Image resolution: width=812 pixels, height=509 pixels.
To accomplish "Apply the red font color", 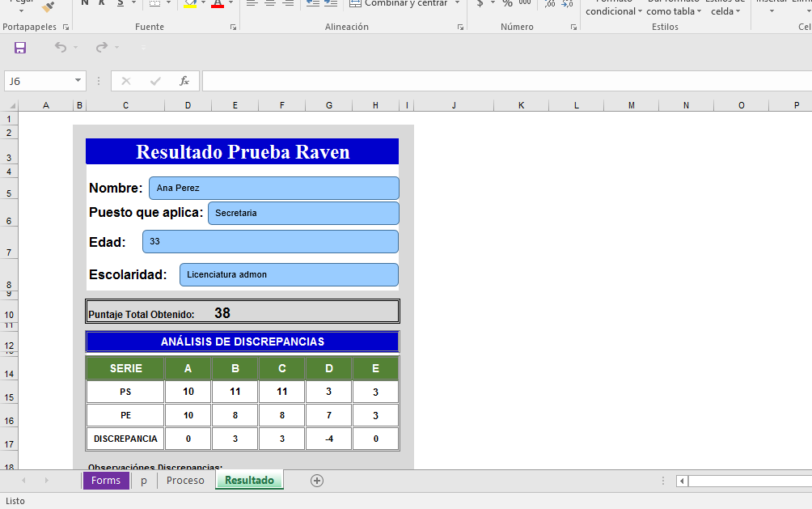I will [218, 3].
